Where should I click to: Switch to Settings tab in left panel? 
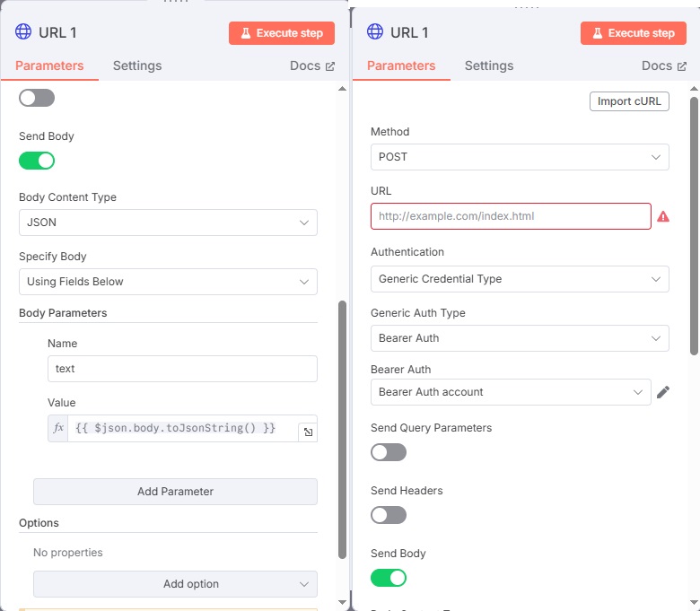point(137,65)
